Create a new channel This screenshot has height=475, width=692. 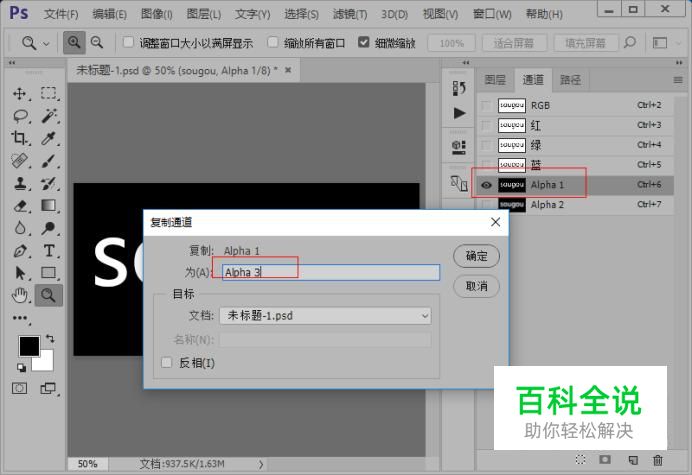click(633, 460)
